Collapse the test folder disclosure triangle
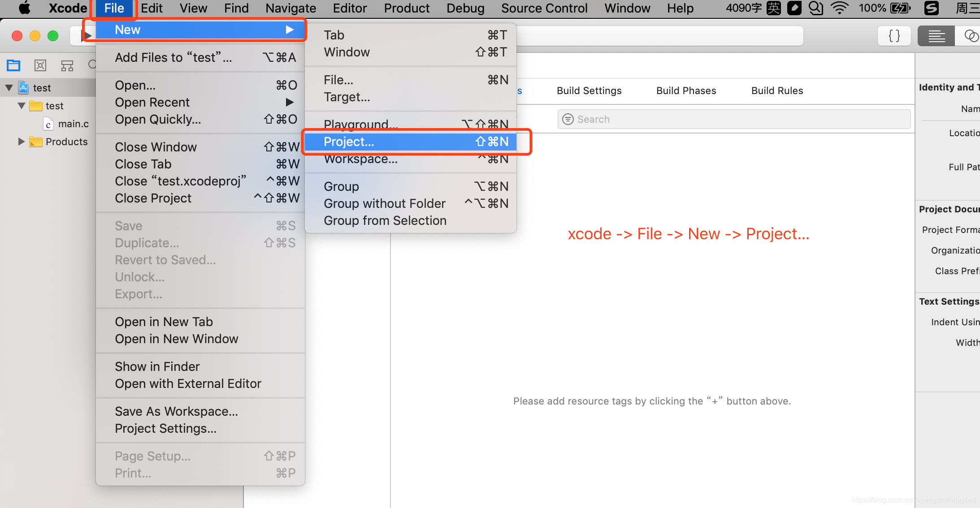The width and height of the screenshot is (980, 508). (x=22, y=106)
